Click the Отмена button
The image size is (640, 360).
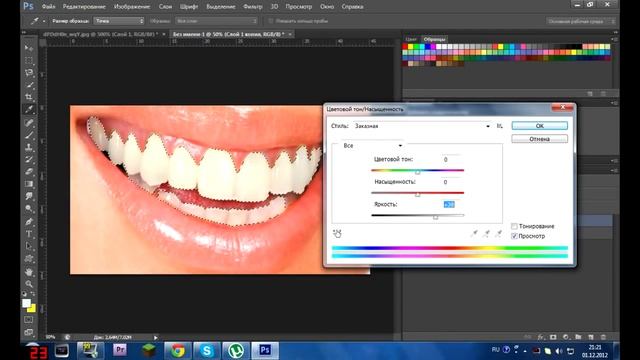[x=540, y=139]
